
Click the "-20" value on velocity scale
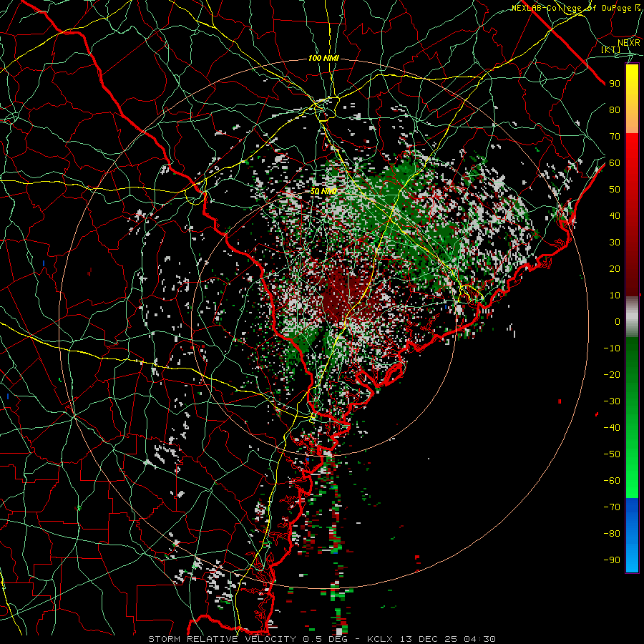tap(612, 374)
